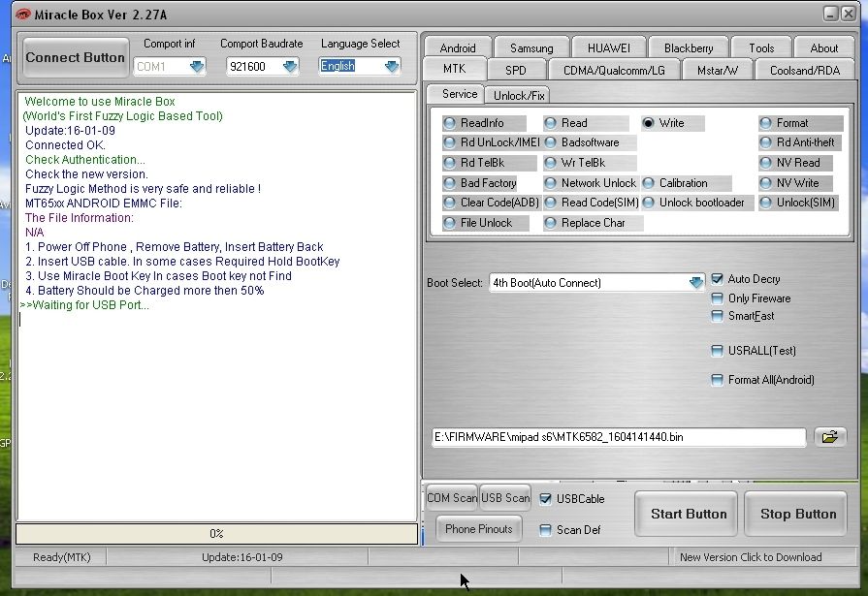Click the firmware file path field
The height and width of the screenshot is (596, 868).
(619, 437)
